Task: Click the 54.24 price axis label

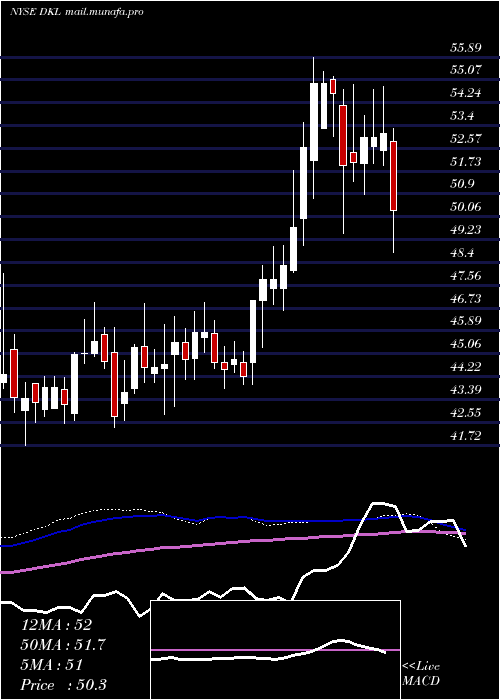Action: [x=466, y=93]
